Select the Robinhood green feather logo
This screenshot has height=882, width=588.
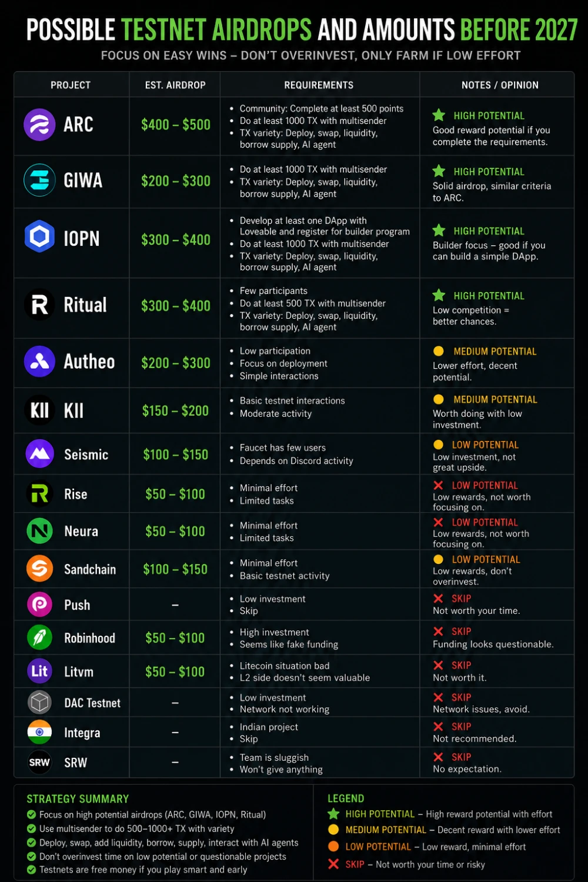click(39, 637)
